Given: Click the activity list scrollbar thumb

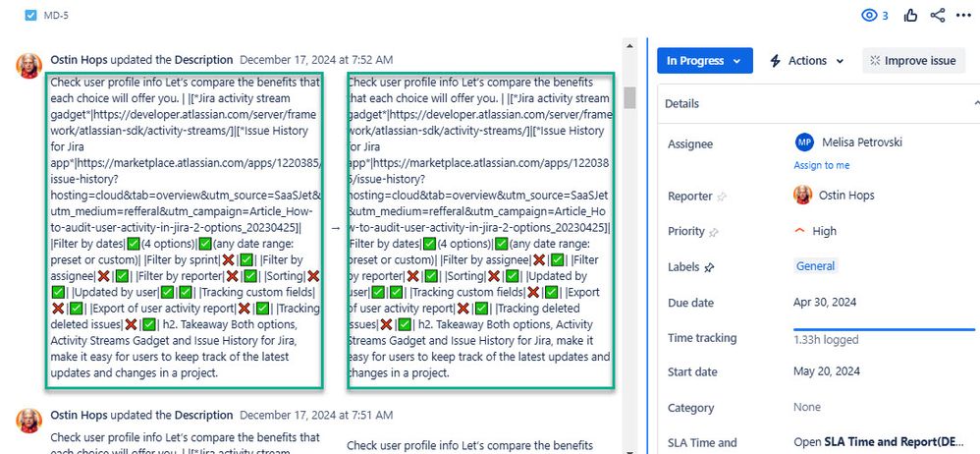Looking at the screenshot, I should pos(629,97).
